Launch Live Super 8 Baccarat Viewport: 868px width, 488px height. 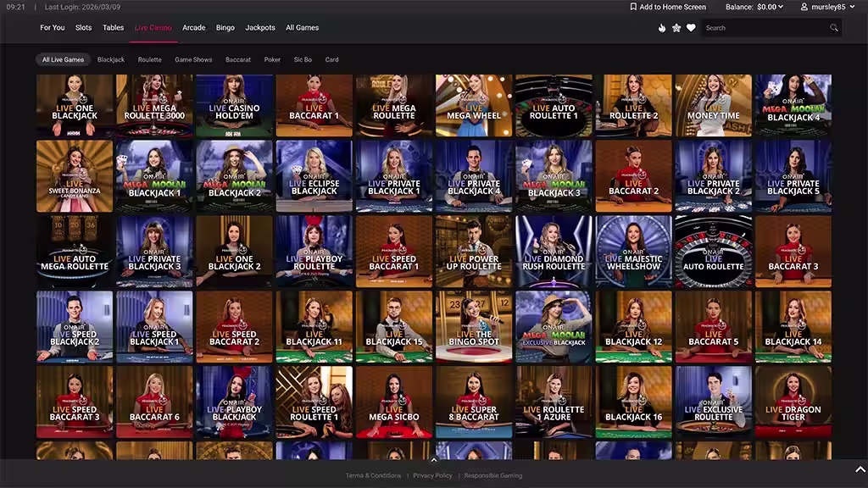point(474,402)
